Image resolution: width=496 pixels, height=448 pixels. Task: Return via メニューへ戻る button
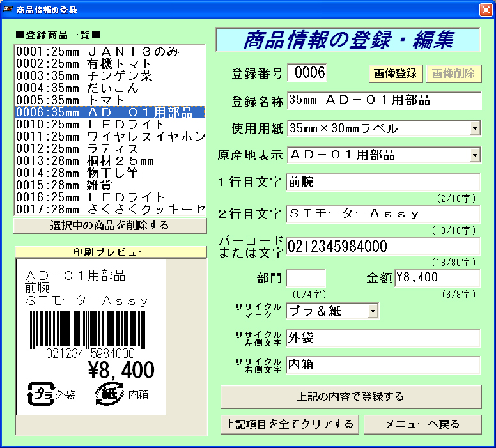click(422, 424)
